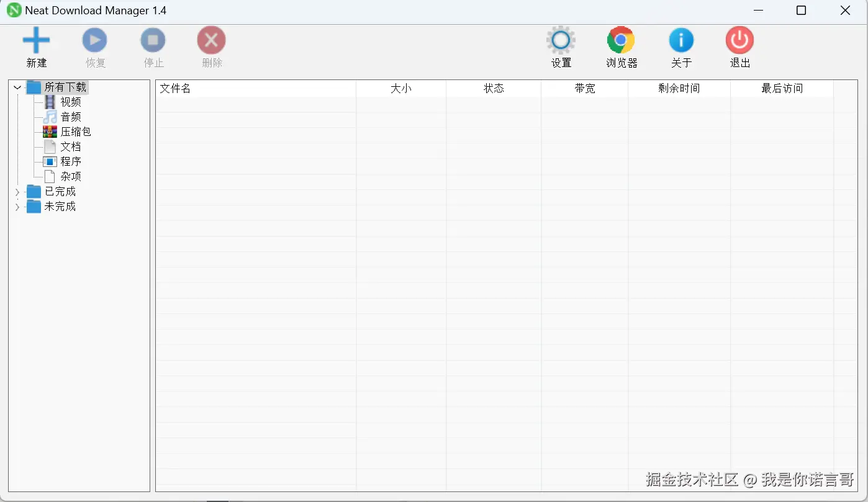Image resolution: width=868 pixels, height=502 pixels.
Task: Open the 浏览器 (Browser) Chrome icon
Action: tap(621, 40)
